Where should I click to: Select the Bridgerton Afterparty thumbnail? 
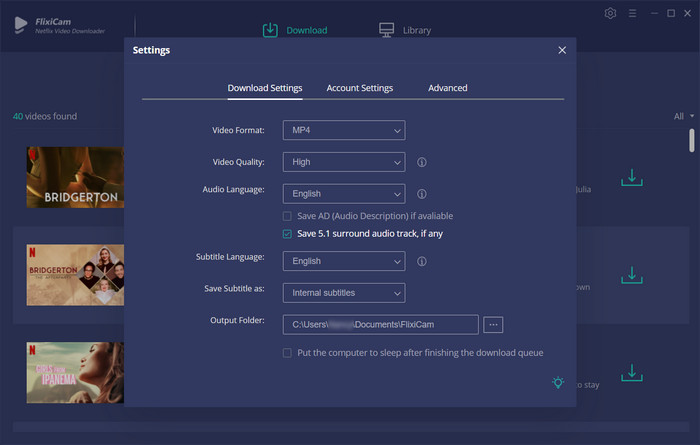[75, 274]
